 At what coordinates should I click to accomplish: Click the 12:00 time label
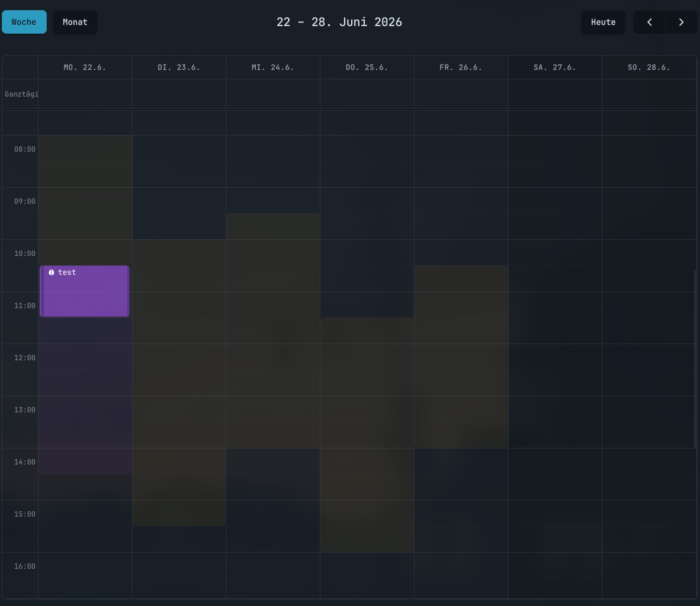click(x=24, y=358)
